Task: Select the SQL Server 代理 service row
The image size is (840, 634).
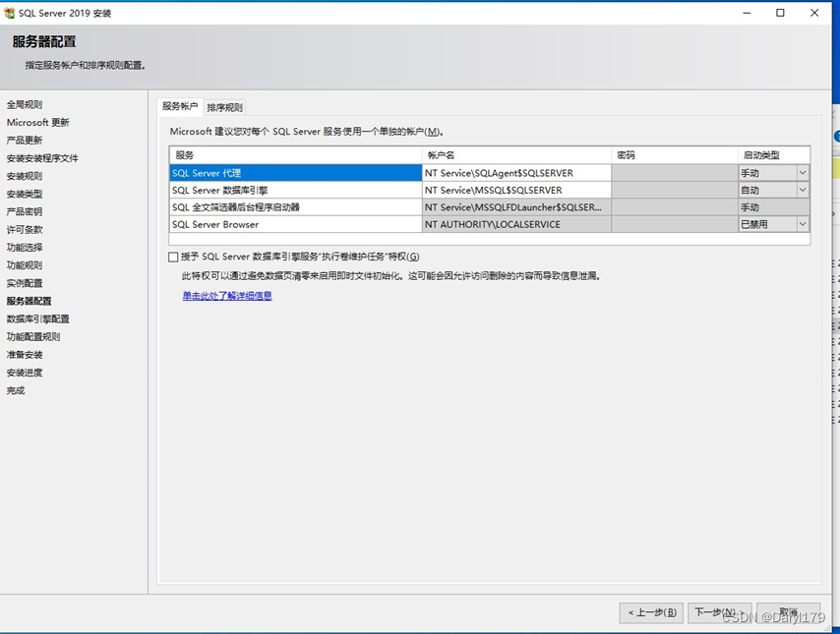Action: (296, 173)
